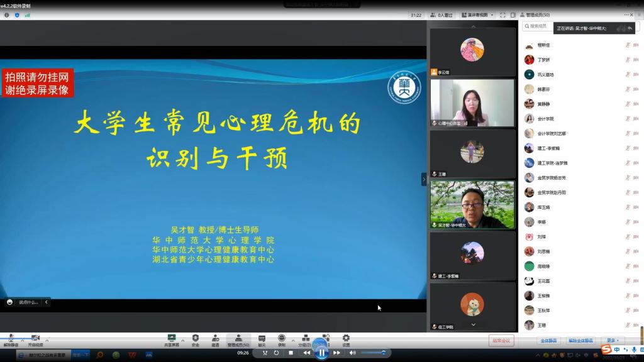The image size is (644, 362).
Task: Click the red 结束会议 end meeting button
Action: (501, 341)
